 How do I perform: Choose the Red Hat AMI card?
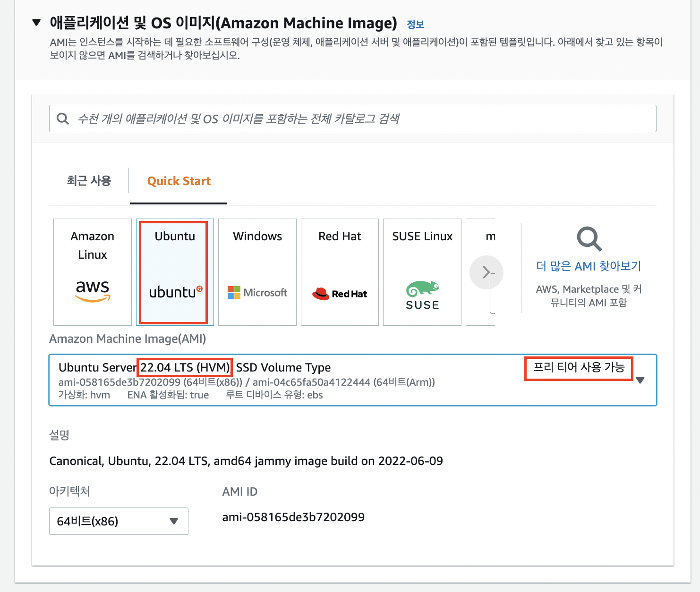(340, 272)
